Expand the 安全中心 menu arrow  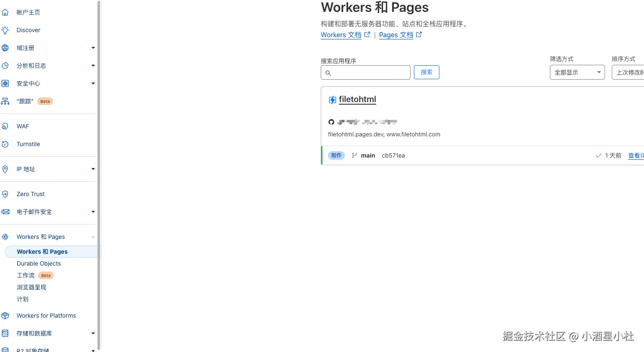[93, 83]
